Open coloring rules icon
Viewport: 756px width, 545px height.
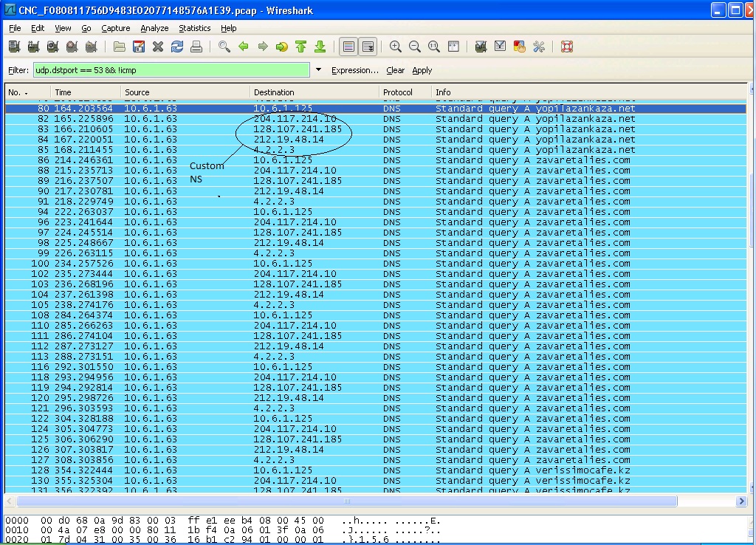[x=519, y=47]
